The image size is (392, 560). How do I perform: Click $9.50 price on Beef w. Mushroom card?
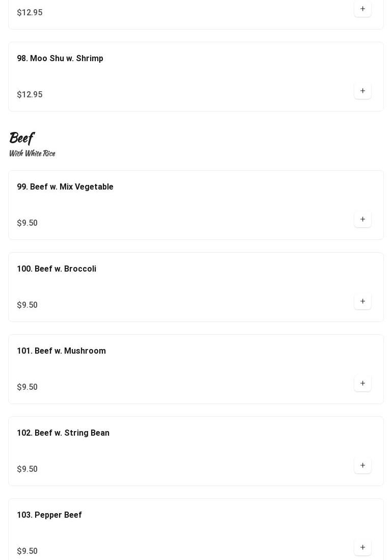(27, 387)
